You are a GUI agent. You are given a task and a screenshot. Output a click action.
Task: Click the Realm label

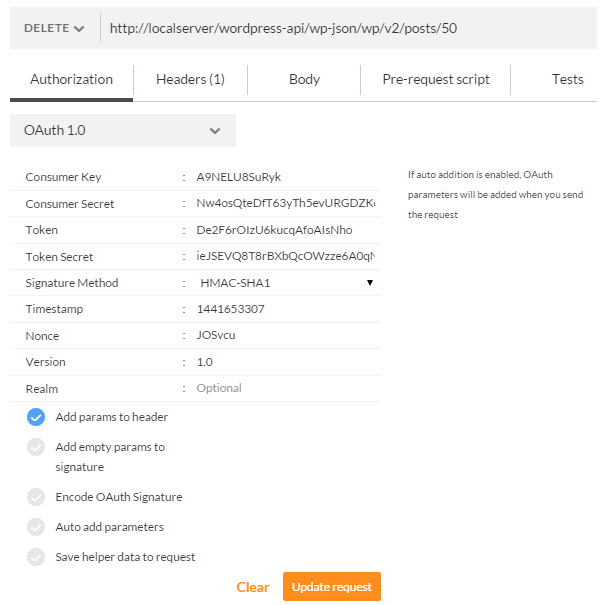[x=42, y=389]
